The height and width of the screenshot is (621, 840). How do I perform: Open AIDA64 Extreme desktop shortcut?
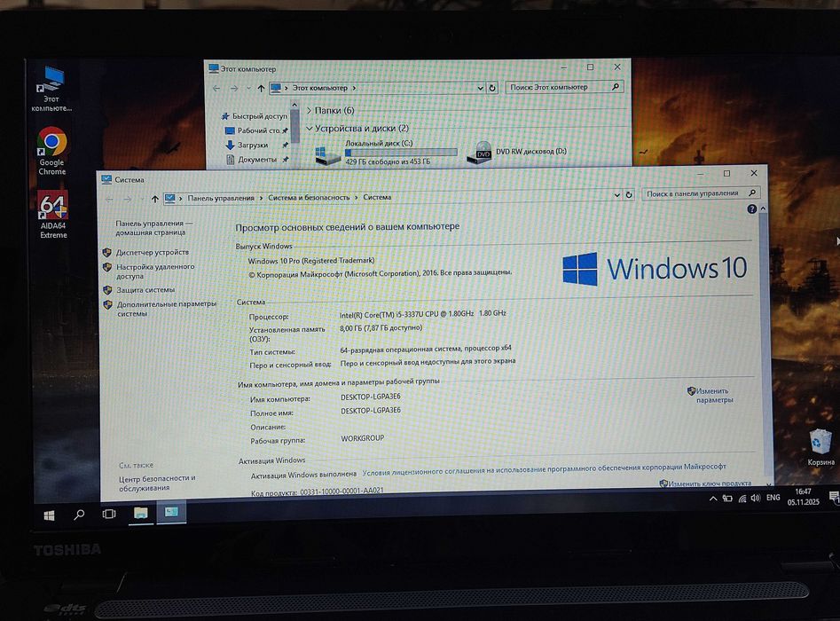pyautogui.click(x=53, y=215)
